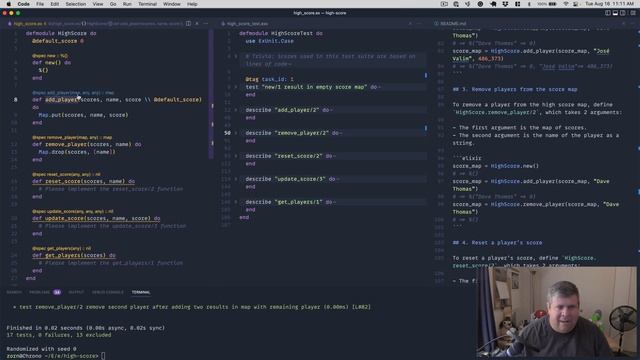The height and width of the screenshot is (360, 640).
Task: Open the Selection menu
Action: (x=76, y=4)
